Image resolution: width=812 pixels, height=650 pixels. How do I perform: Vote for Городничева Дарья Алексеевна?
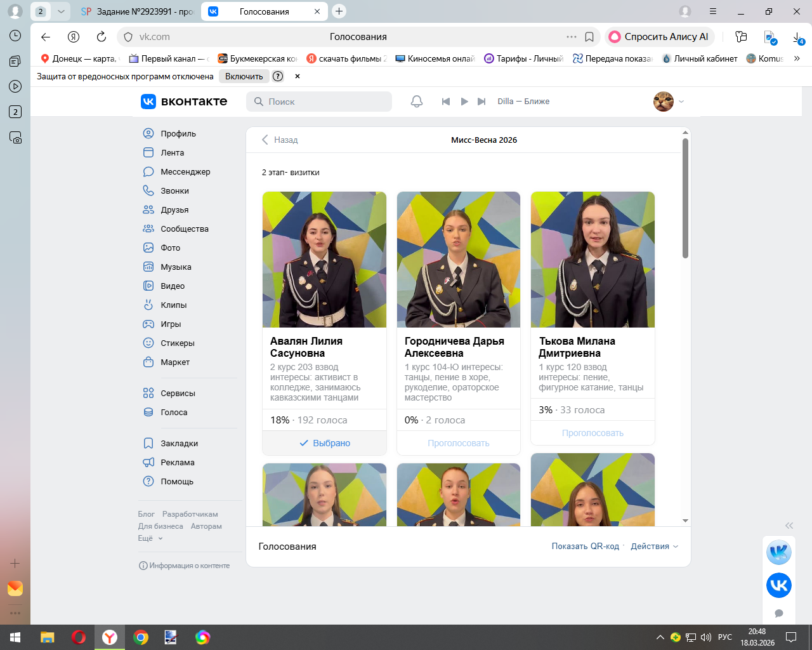[x=458, y=443]
